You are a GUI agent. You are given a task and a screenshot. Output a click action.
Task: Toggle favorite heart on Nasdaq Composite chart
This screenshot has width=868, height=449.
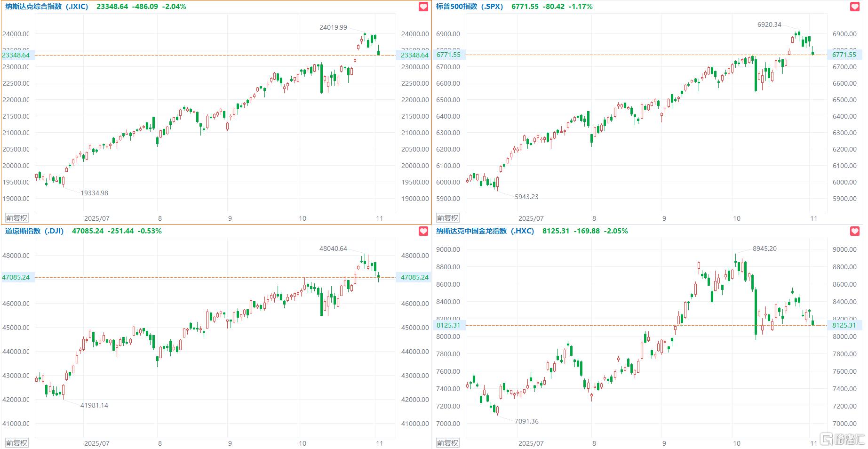click(423, 7)
